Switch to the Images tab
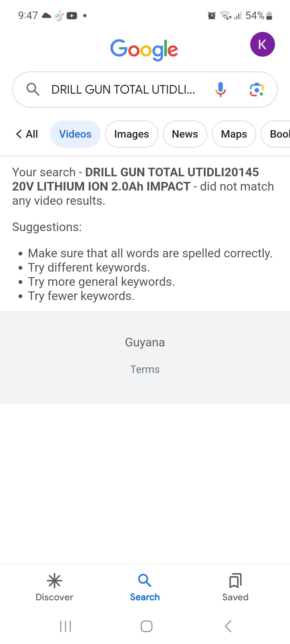Viewport: 290px width, 644px height. (131, 134)
